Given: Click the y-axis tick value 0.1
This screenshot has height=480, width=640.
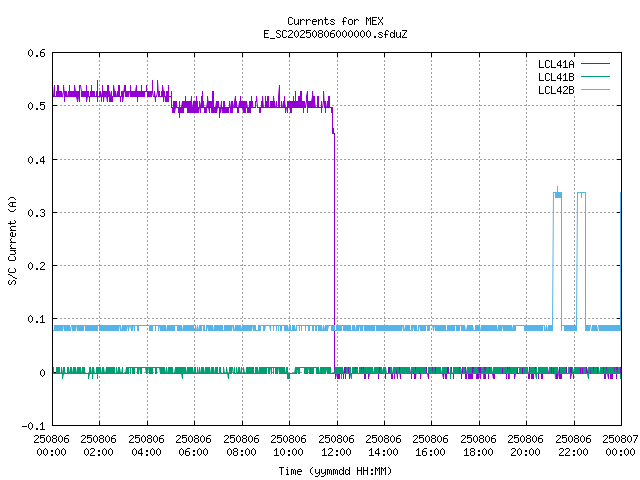Looking at the screenshot, I should 36,319.
